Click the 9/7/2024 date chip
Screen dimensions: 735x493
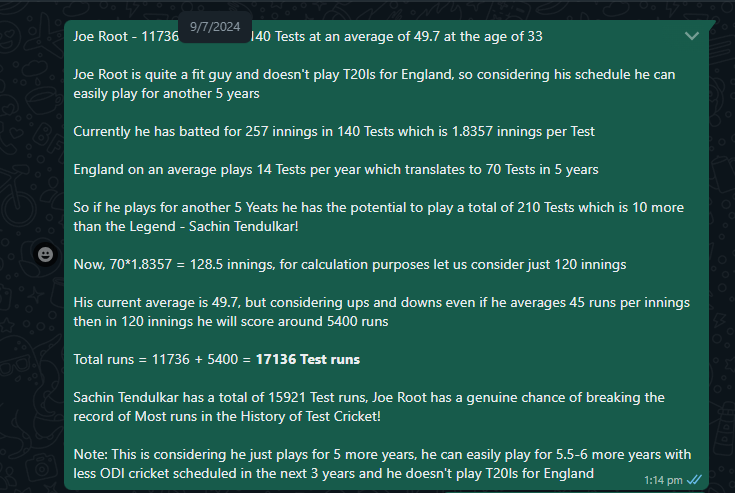click(x=215, y=27)
